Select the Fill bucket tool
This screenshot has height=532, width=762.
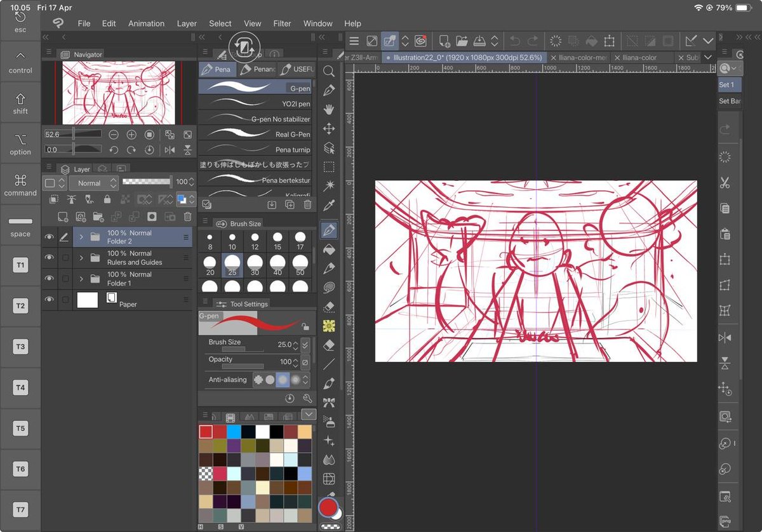click(329, 249)
